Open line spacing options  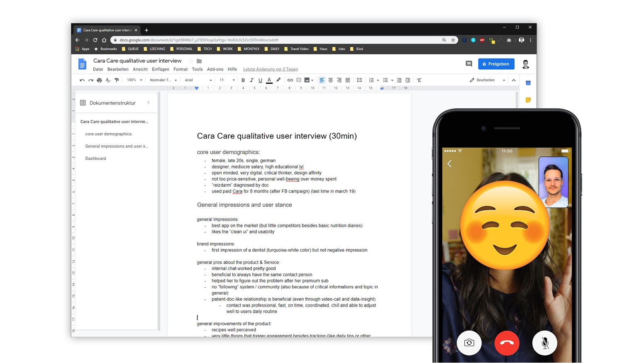pos(359,80)
